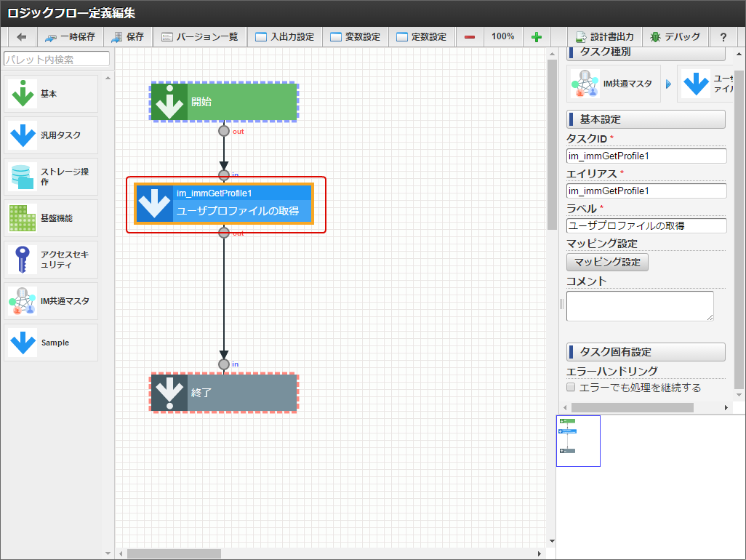Image resolution: width=746 pixels, height=560 pixels.
Task: Click the minimap overview thumbnail
Action: click(578, 441)
